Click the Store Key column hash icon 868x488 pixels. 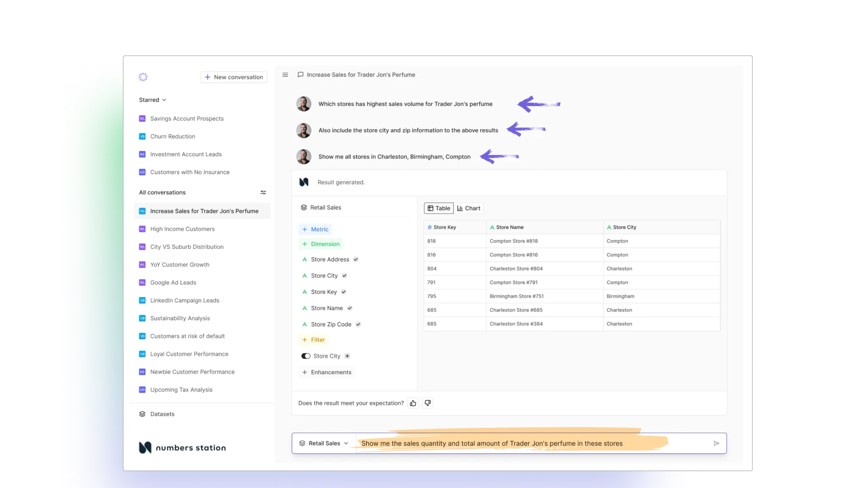point(430,227)
